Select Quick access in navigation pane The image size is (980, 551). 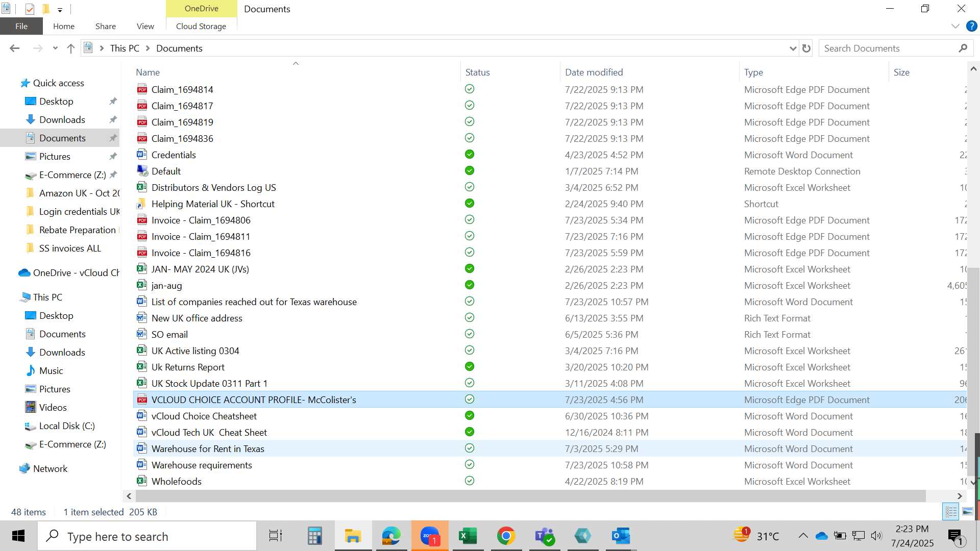58,83
